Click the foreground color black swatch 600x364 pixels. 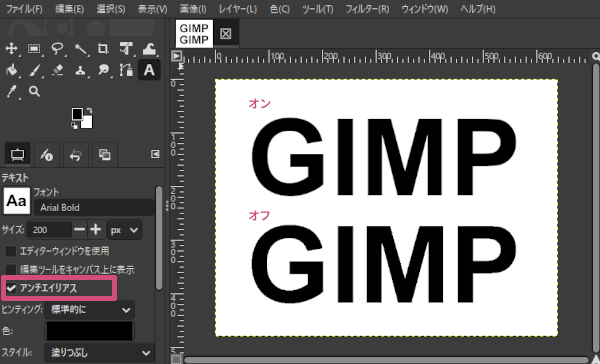pyautogui.click(x=77, y=114)
